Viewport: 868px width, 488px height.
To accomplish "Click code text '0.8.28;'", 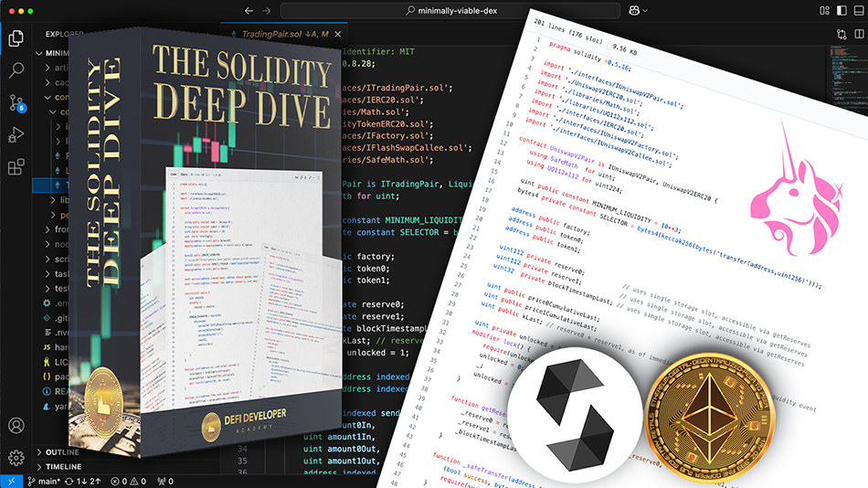I will 359,64.
